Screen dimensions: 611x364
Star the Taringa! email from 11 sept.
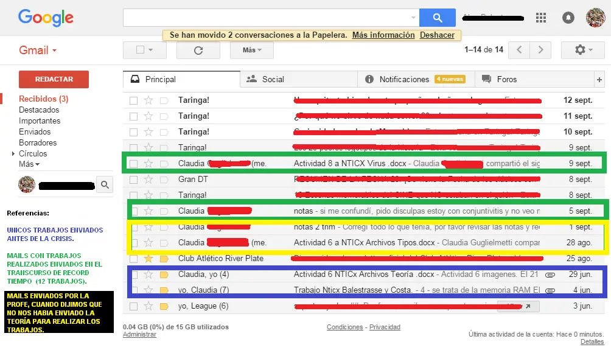[148, 116]
